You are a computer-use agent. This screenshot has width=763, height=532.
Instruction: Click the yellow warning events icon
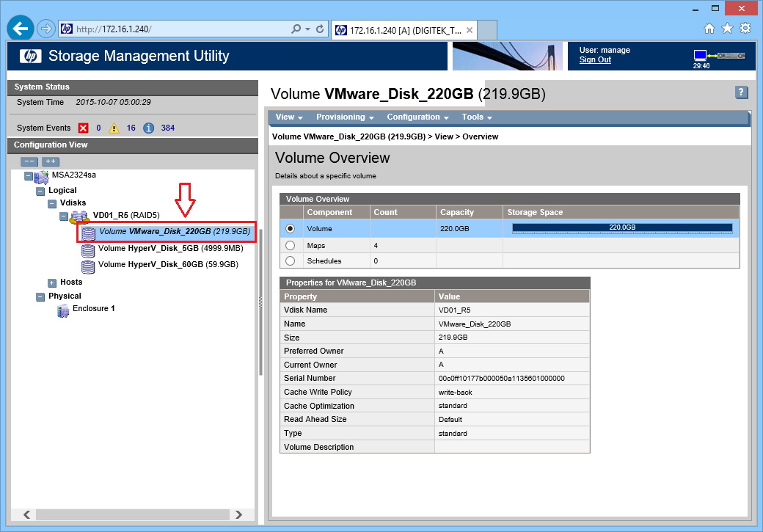114,128
